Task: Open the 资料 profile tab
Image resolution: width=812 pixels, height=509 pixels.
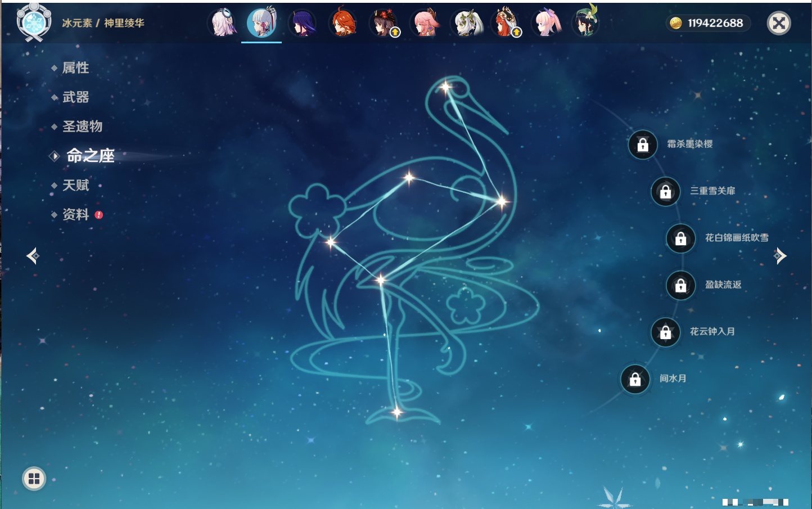Action: click(x=75, y=214)
